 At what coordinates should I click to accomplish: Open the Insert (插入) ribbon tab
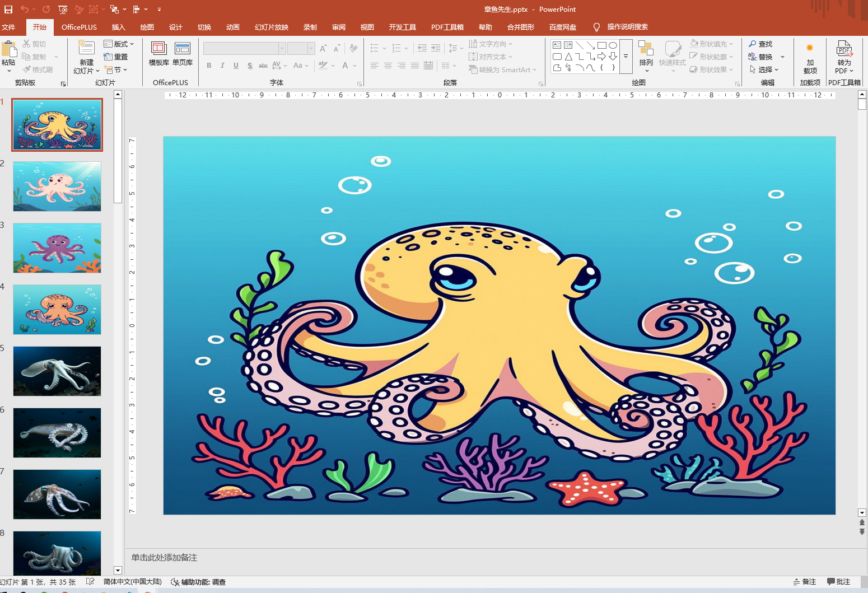click(118, 27)
